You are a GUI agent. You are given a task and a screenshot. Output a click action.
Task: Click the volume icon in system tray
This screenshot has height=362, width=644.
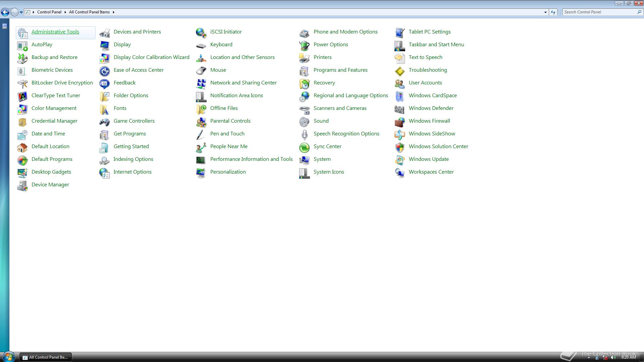(613, 357)
